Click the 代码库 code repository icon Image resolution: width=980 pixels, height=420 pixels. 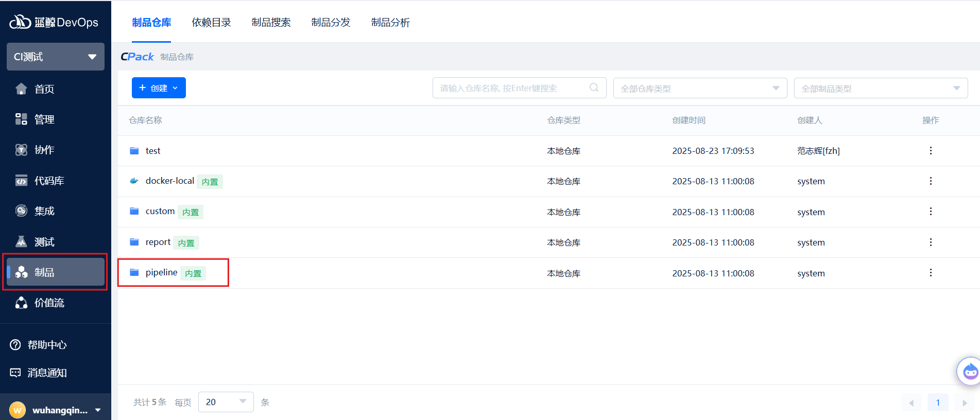(x=21, y=181)
